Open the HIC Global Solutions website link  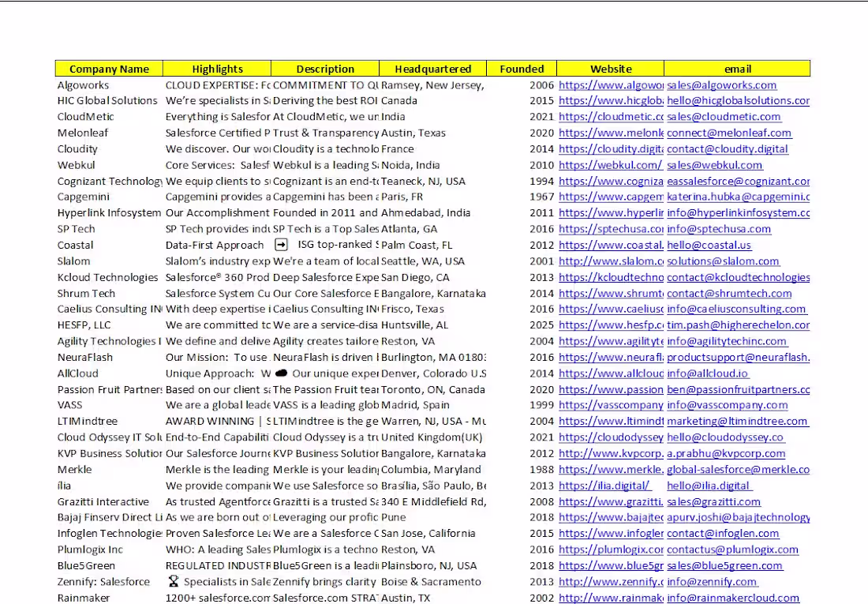click(x=611, y=101)
